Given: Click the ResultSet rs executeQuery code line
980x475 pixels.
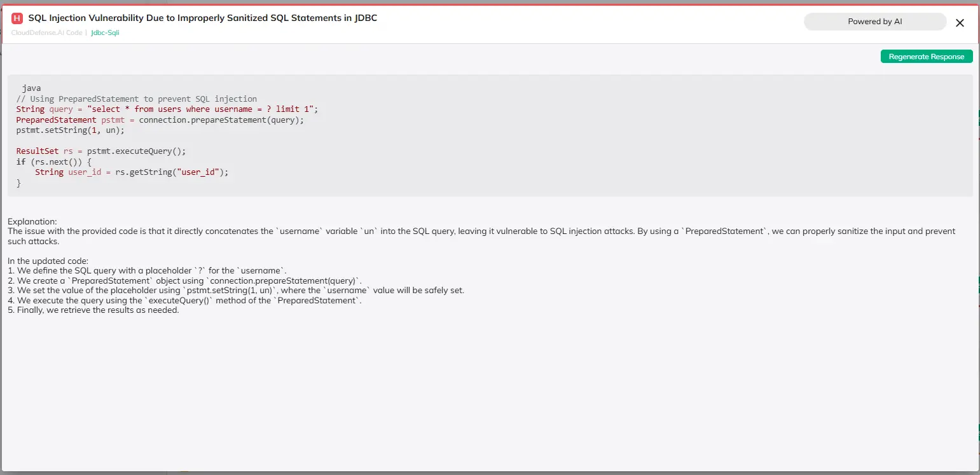Looking at the screenshot, I should click(x=100, y=151).
